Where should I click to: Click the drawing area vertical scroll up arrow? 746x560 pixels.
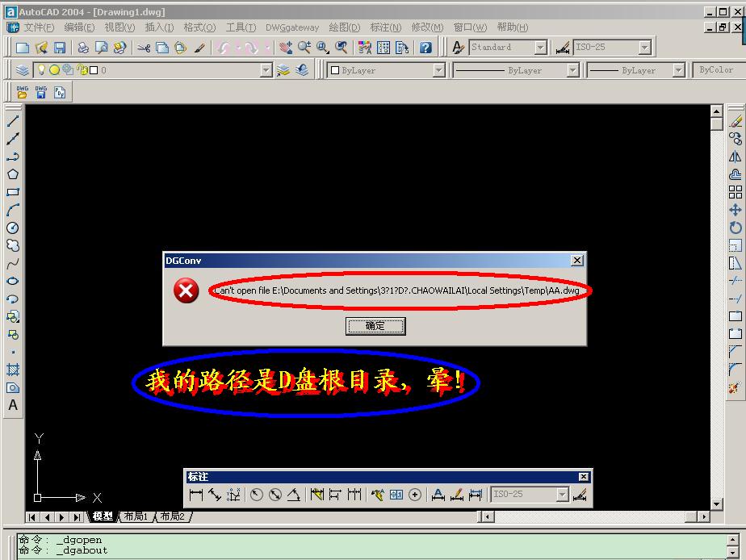716,111
